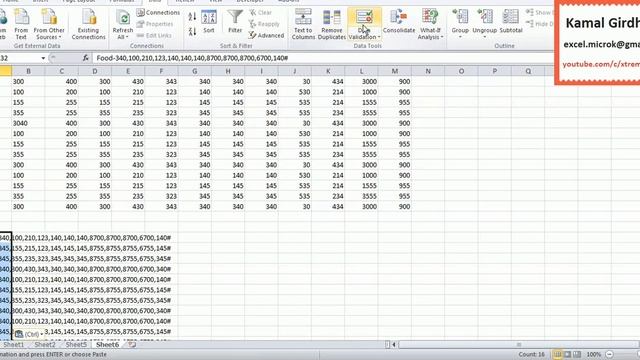Switch to Page Layout view in status bar

567,354
